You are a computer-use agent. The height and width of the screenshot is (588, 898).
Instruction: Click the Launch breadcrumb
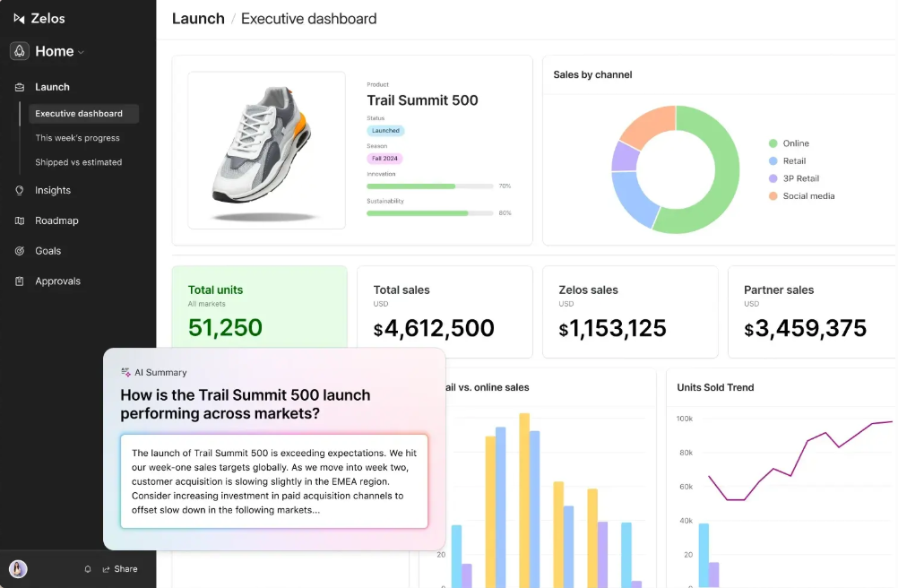click(x=198, y=18)
